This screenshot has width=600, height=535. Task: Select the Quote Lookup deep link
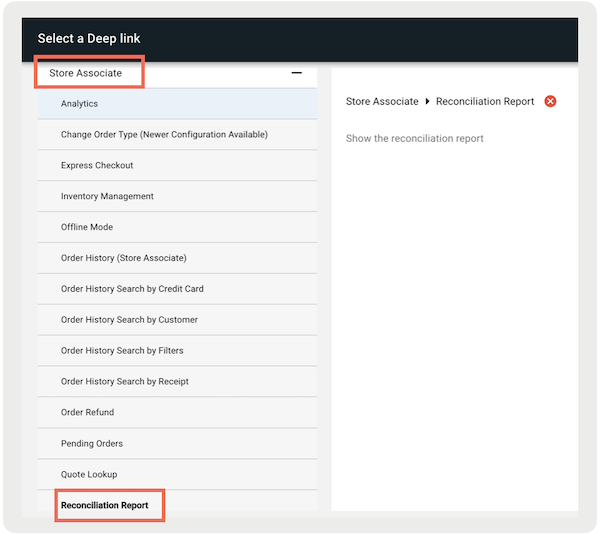(177, 475)
